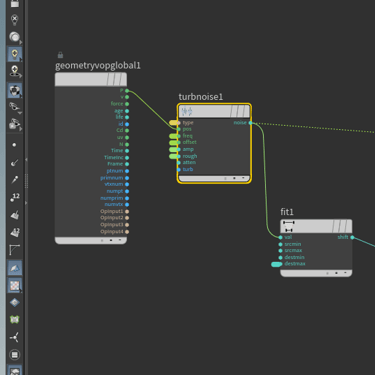Click the OpInput1 output port
This screenshot has height=375, width=375.
pos(127,211)
